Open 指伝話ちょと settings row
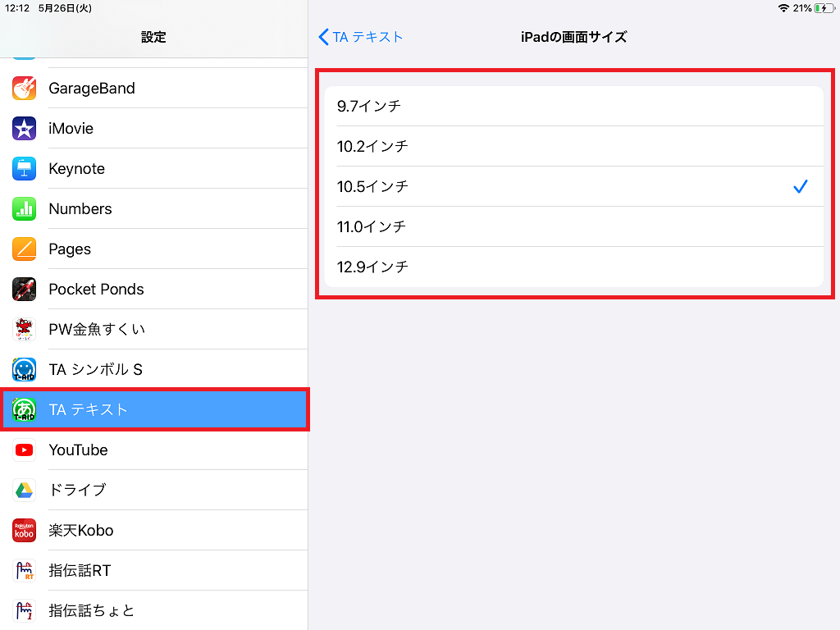 tap(153, 610)
